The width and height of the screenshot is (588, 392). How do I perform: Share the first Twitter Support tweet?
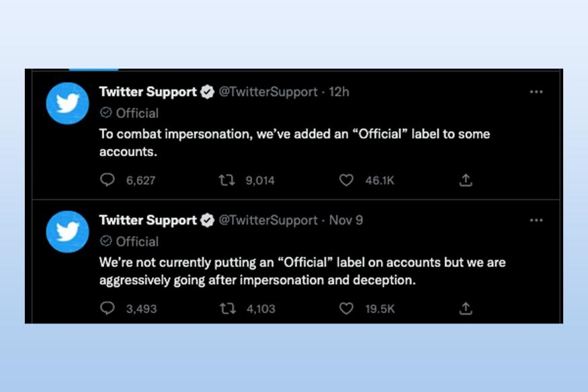(x=466, y=180)
